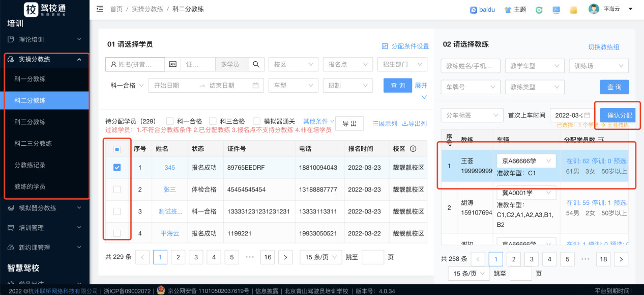The width and height of the screenshot is (644, 295).
Task: Click the 导出列 export columns icon
Action: click(405, 123)
